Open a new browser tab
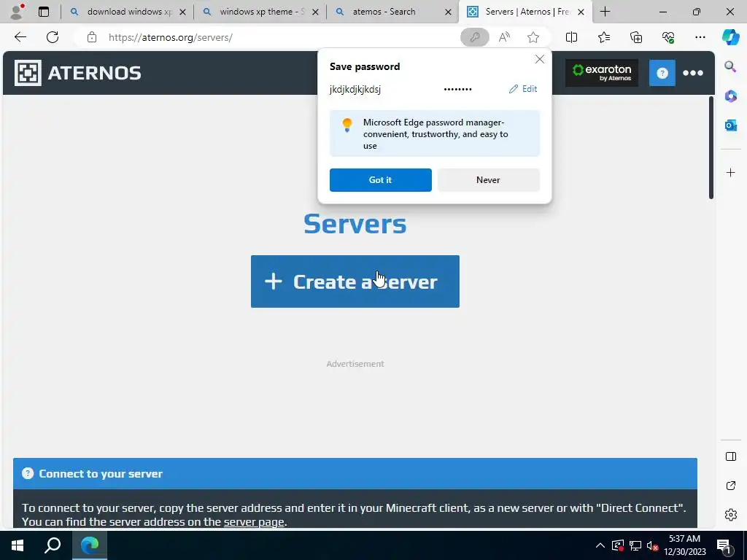This screenshot has width=747, height=560. 605,12
